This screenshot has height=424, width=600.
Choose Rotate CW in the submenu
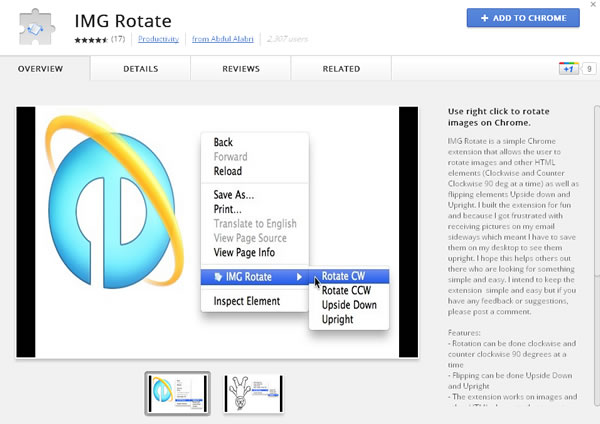[349, 276]
